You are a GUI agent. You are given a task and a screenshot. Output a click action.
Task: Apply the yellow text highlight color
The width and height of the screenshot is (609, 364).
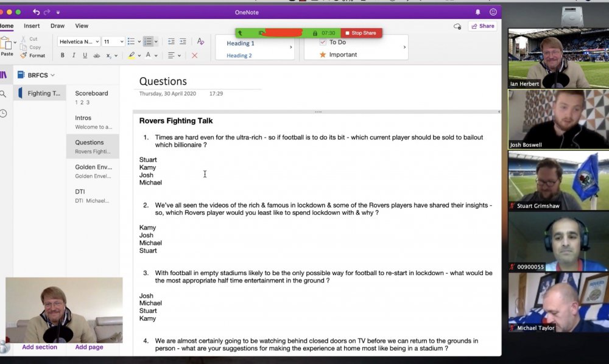[132, 55]
